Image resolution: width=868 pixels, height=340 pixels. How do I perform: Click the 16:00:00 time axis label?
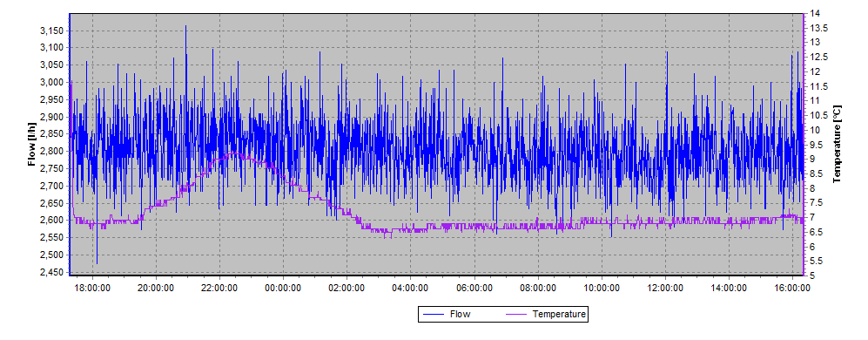793,288
